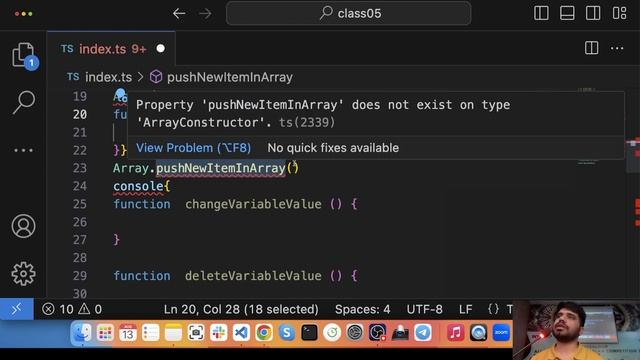This screenshot has width=640, height=360.
Task: Open OBS from the Dock
Action: tap(378, 333)
